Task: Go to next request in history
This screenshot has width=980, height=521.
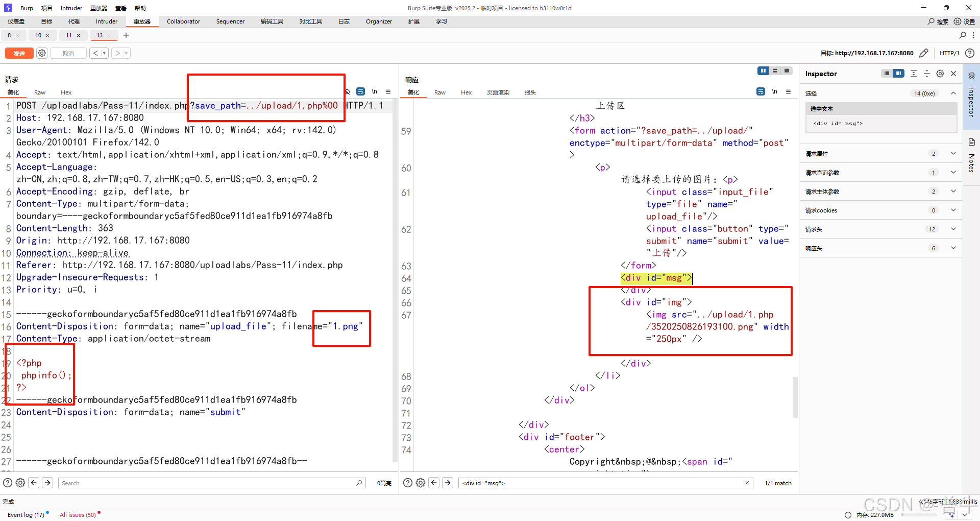Action: [117, 53]
